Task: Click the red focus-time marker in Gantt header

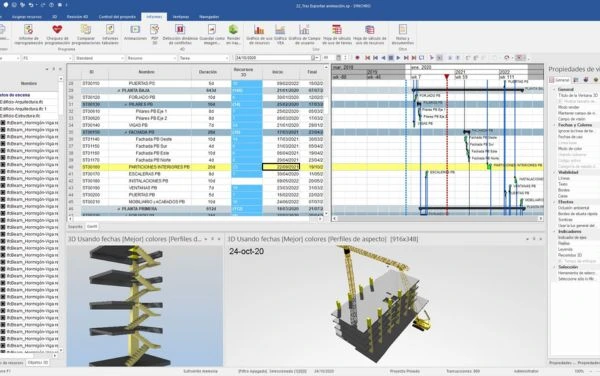Action: coord(447,77)
